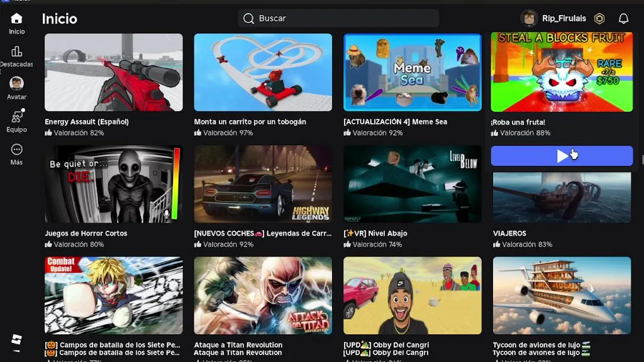Click the title ¡Roba una fruta!
The height and width of the screenshot is (362, 644).
[x=518, y=122]
